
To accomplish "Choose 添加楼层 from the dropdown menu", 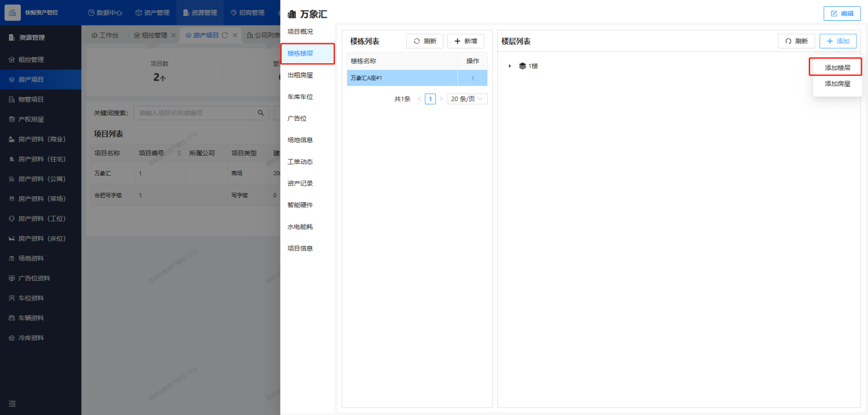I will [837, 68].
